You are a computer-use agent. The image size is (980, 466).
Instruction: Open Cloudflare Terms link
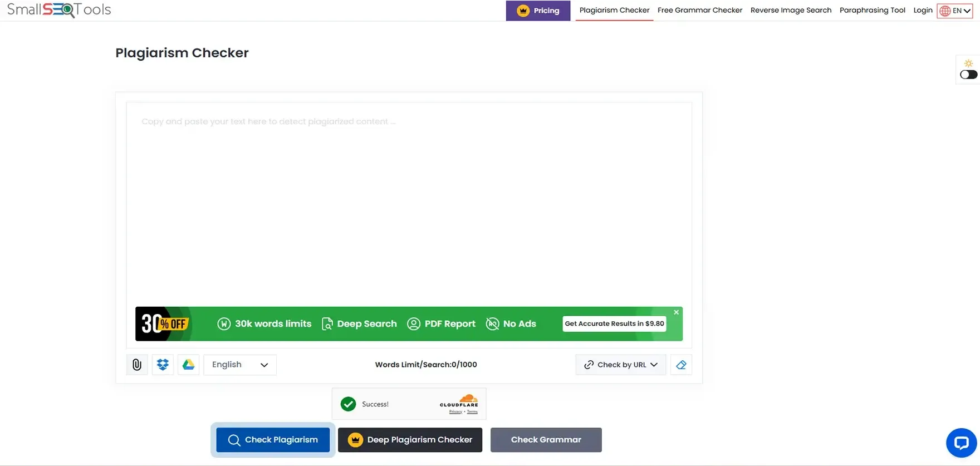coord(472,412)
